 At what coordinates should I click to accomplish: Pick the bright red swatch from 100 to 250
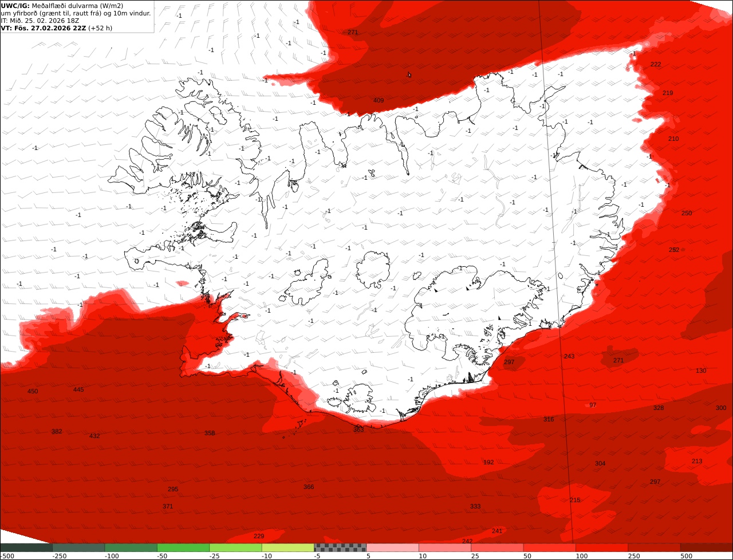point(602,547)
